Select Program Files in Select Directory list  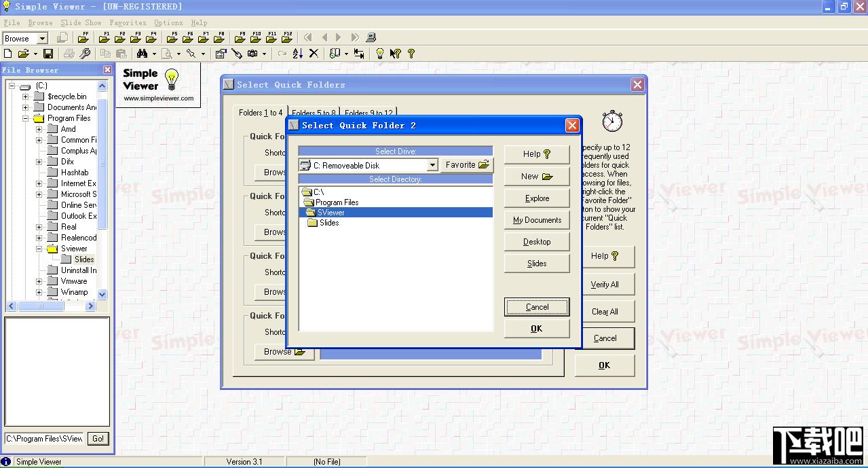pos(337,202)
